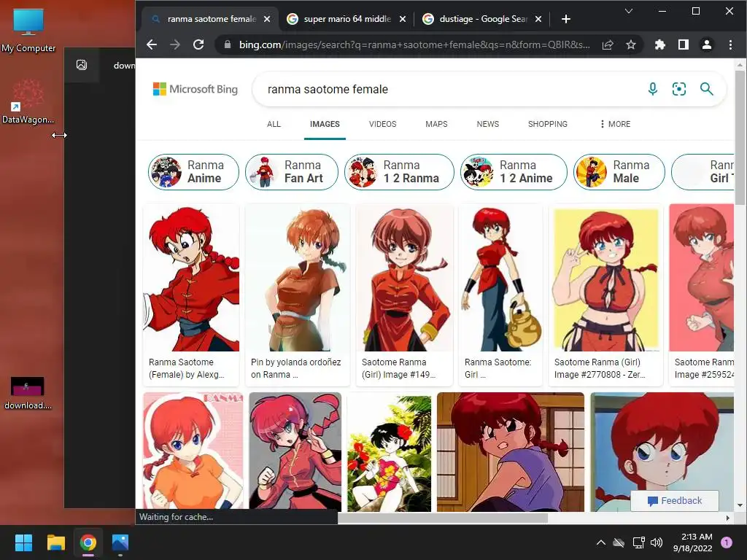Switch to the 'dustiage - Google Search' tab
The image size is (747, 560).
point(483,19)
